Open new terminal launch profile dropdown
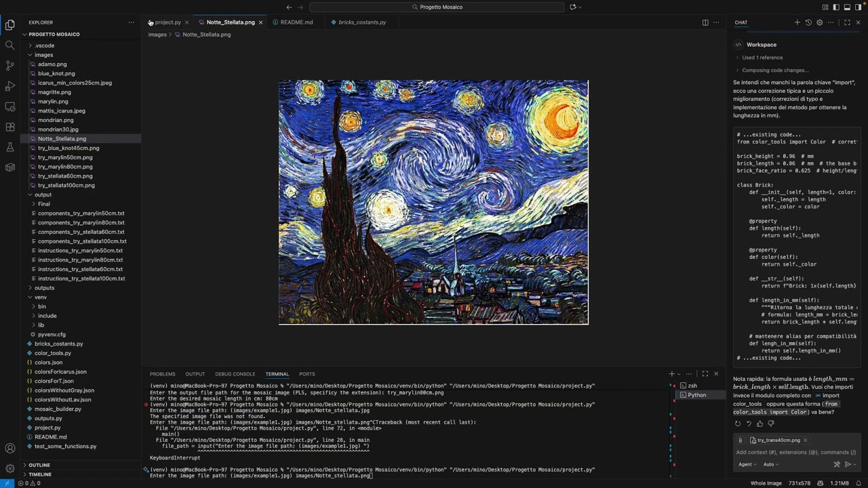 point(680,373)
